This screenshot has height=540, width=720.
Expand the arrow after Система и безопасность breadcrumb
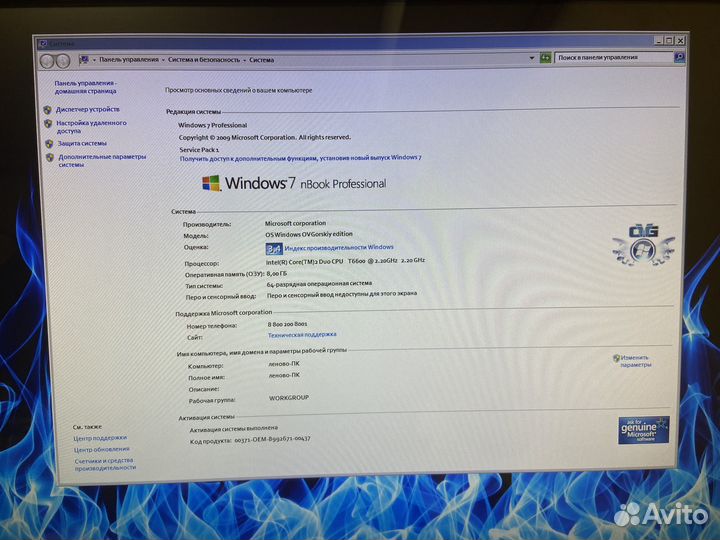pyautogui.click(x=245, y=60)
